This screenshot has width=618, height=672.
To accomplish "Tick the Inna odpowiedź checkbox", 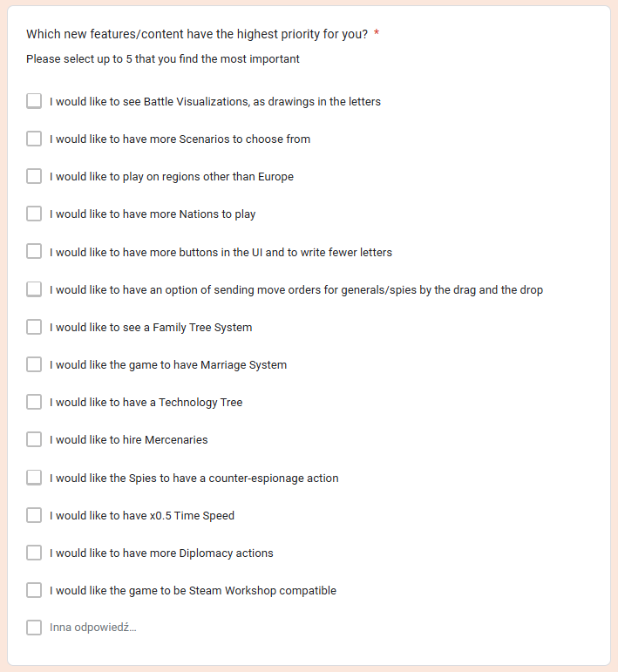I will click(34, 628).
